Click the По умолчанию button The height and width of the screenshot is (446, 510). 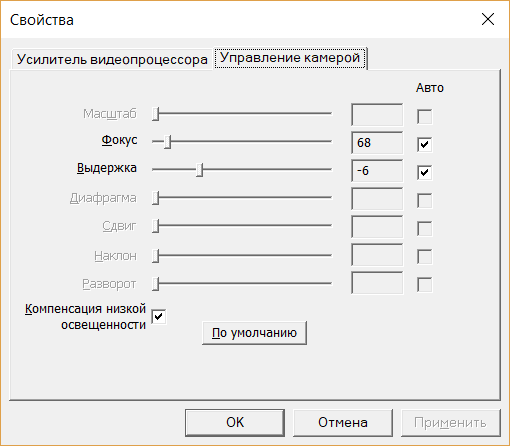tap(254, 333)
